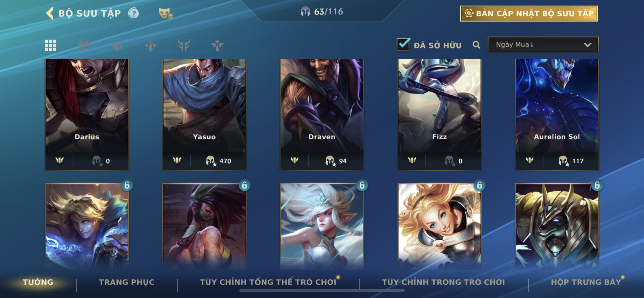
Task: Click the horizontal scrollbar below the tabs
Action: click(322, 291)
